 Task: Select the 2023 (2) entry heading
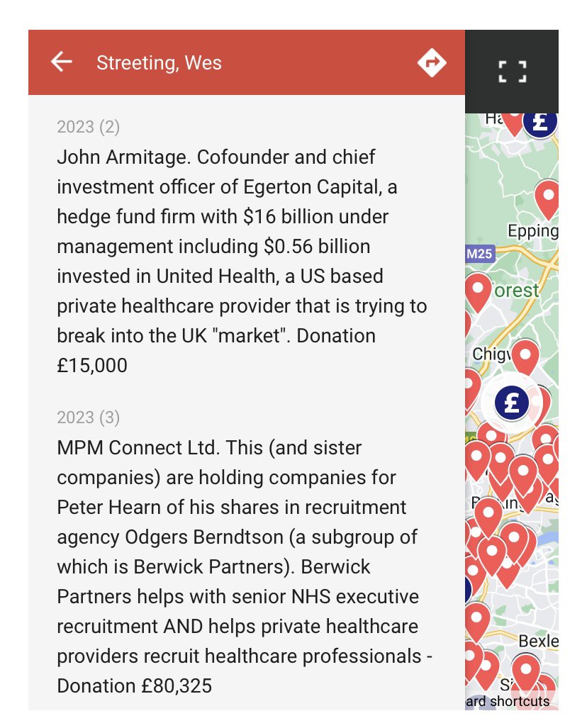click(88, 127)
